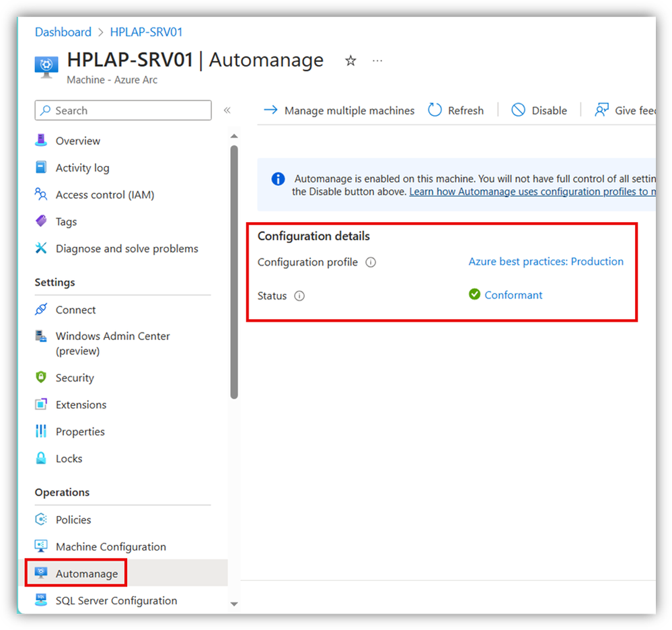The width and height of the screenshot is (672, 630).
Task: Click Give feedback button text
Action: [635, 110]
